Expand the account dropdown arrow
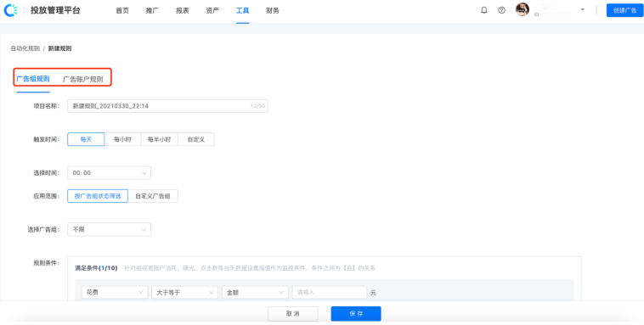This screenshot has width=644, height=325. (582, 9)
